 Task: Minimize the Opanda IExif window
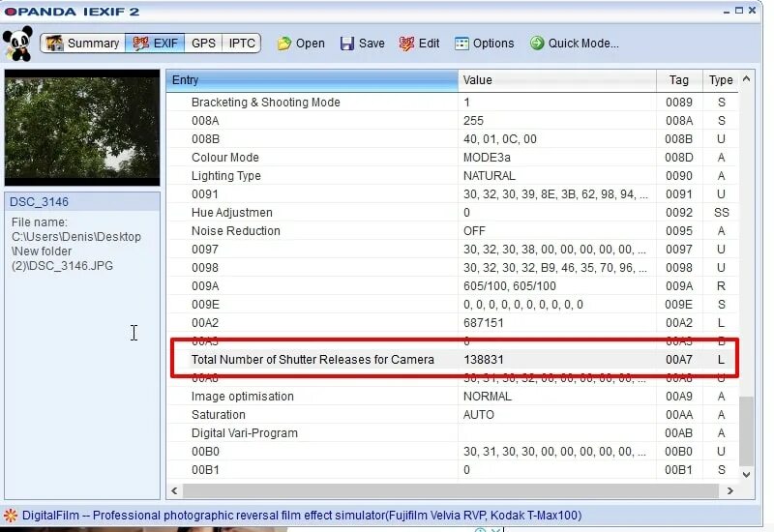tap(727, 11)
